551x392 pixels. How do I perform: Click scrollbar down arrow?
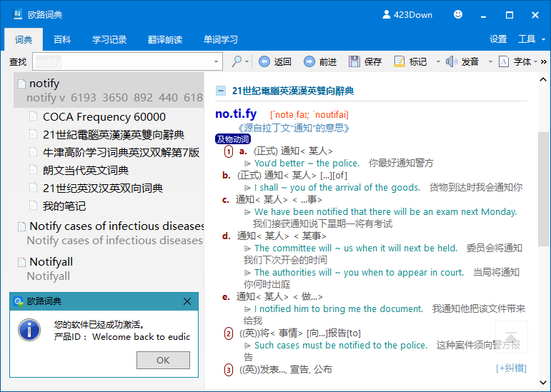tap(543, 382)
